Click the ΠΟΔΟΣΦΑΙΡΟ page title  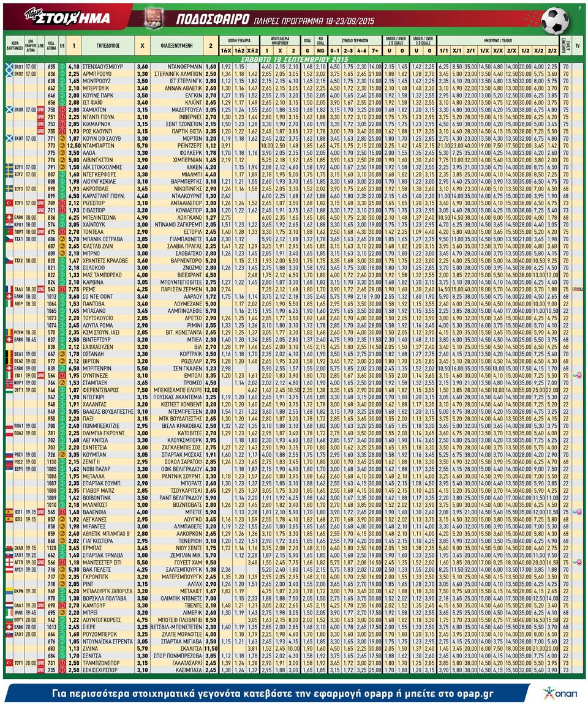click(213, 20)
